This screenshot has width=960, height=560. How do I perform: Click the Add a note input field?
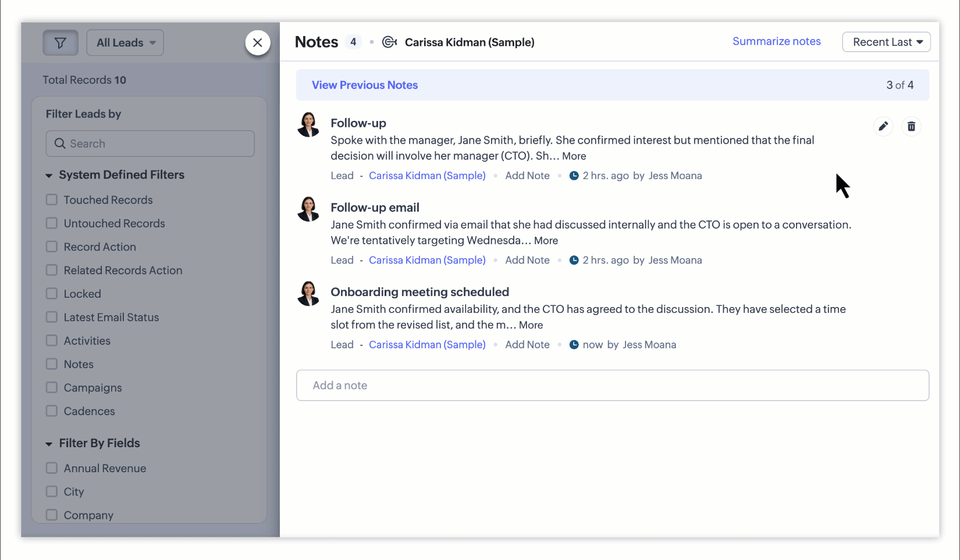coord(612,386)
